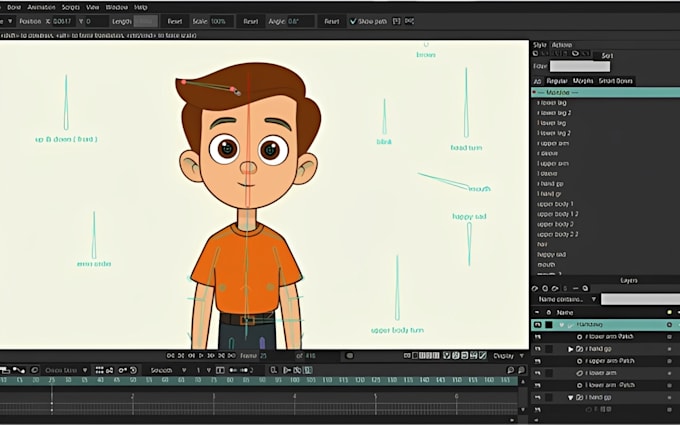Toggle visibility of the selected top layer

pyautogui.click(x=537, y=324)
